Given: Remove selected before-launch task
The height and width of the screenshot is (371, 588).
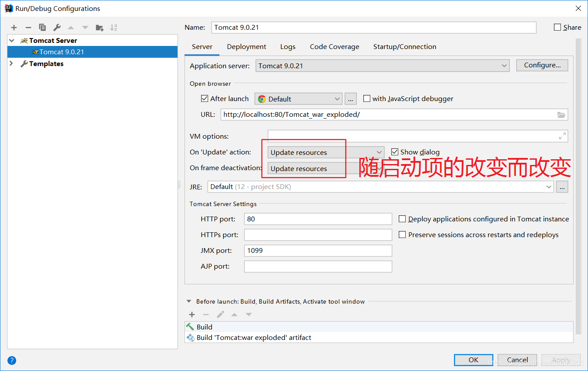Looking at the screenshot, I should [x=206, y=315].
